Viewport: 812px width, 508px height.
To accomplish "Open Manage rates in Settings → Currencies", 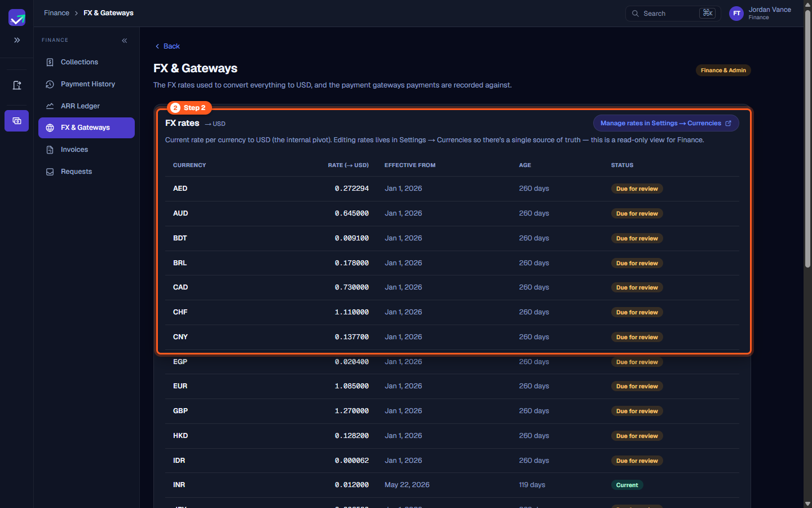I will coord(666,123).
